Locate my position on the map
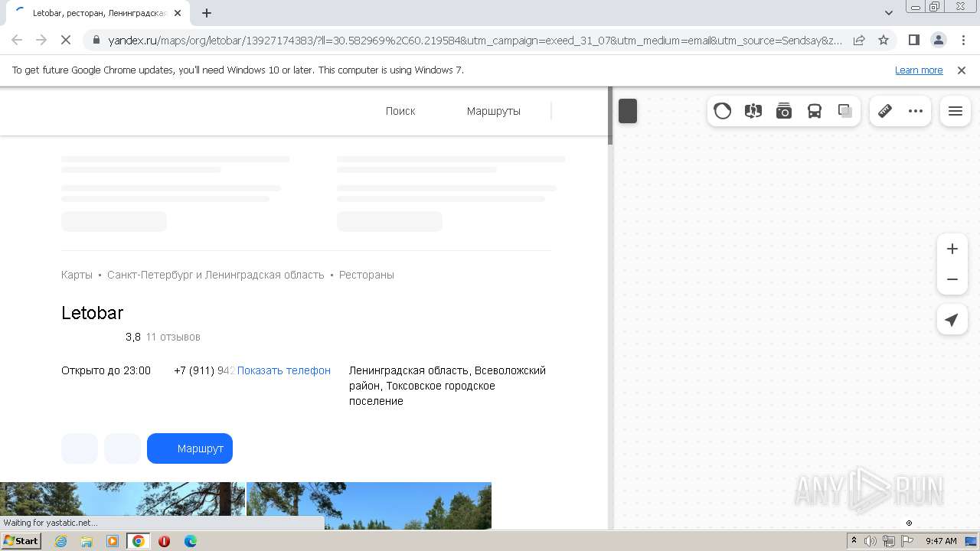Image resolution: width=980 pixels, height=551 pixels. pos(952,319)
